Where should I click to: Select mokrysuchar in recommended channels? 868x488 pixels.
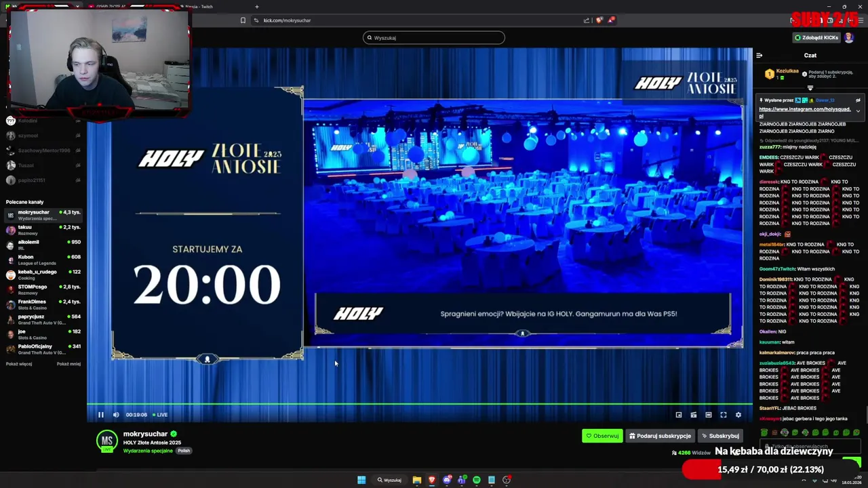click(x=42, y=215)
